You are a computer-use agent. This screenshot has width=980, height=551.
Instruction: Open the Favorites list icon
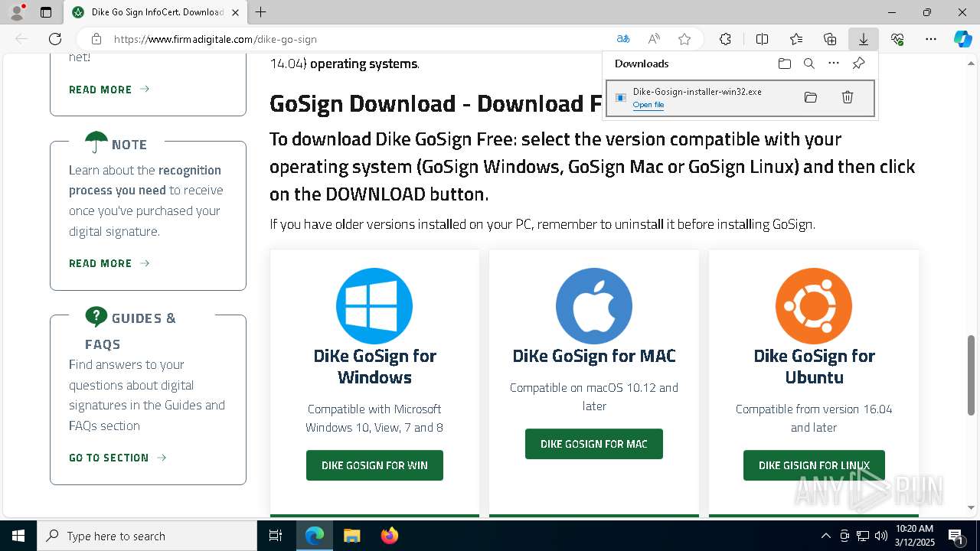click(x=796, y=39)
